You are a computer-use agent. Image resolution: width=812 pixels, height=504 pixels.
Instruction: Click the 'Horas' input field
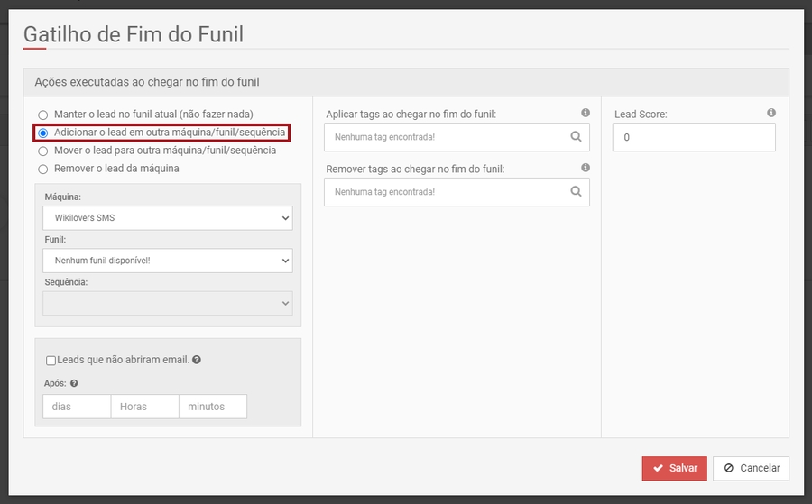point(144,407)
